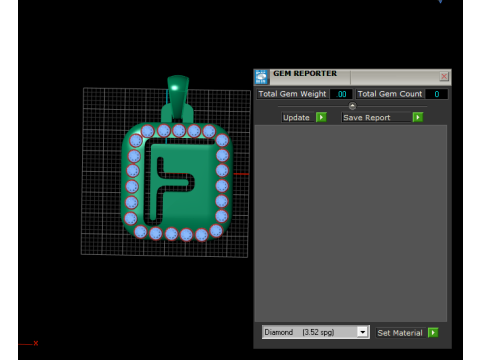Image resolution: width=480 pixels, height=360 pixels.
Task: Click the Total Gem Count label
Action: click(x=390, y=94)
